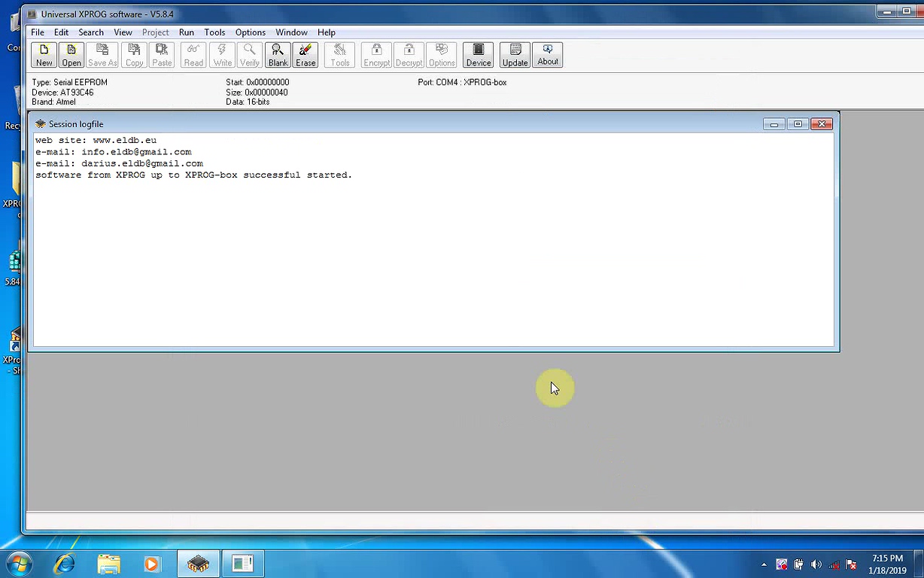This screenshot has width=924, height=578.
Task: Click the darius.eldb@gmail.com log line
Action: click(x=119, y=163)
